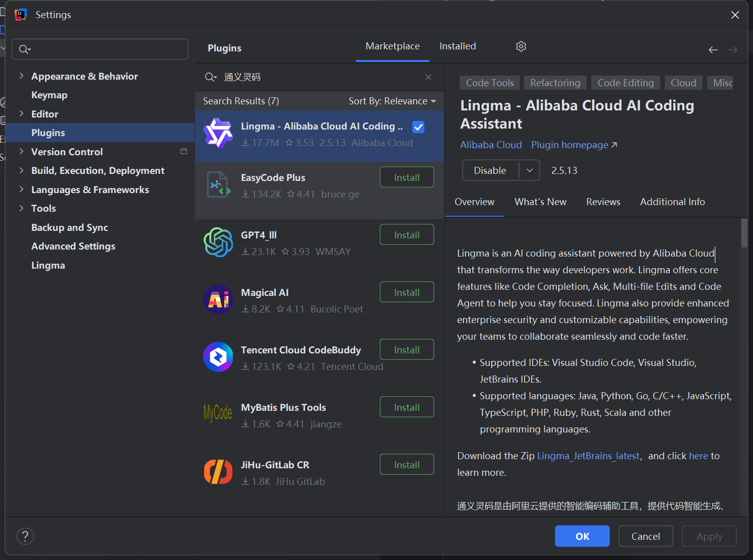This screenshot has width=753, height=560.
Task: Click the EasyCode Plus plugin icon
Action: [218, 184]
